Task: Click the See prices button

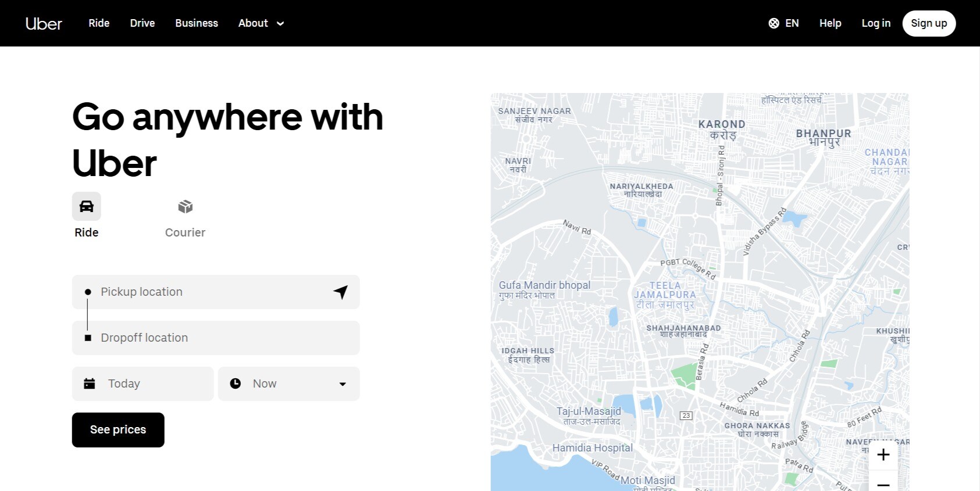Action: click(118, 430)
